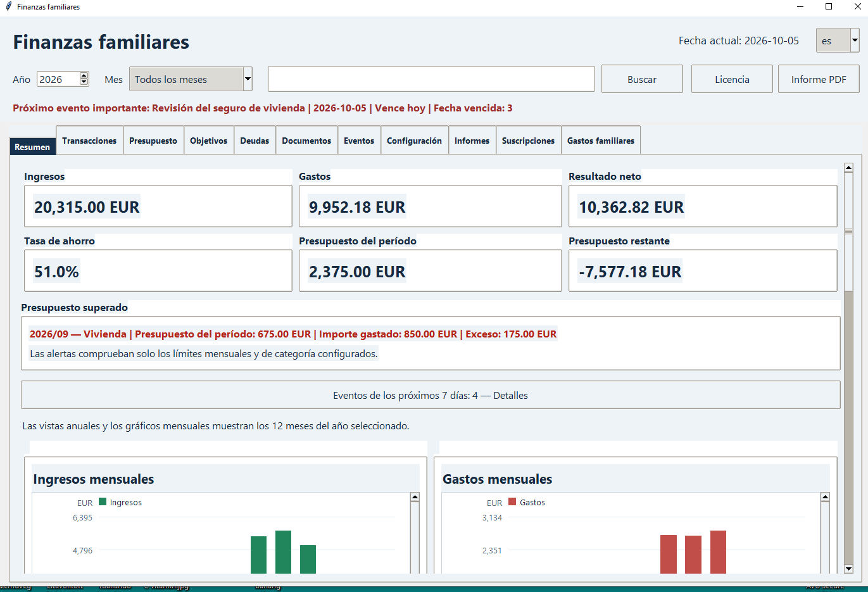Viewport: 868px width, 592px height.
Task: Click the Presupuesto restante value -7,577.18 EUR
Action: tap(630, 272)
